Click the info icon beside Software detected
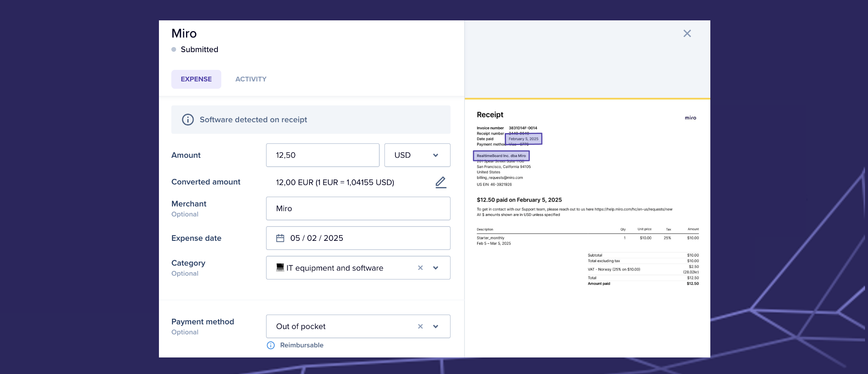The image size is (868, 374). 188,120
